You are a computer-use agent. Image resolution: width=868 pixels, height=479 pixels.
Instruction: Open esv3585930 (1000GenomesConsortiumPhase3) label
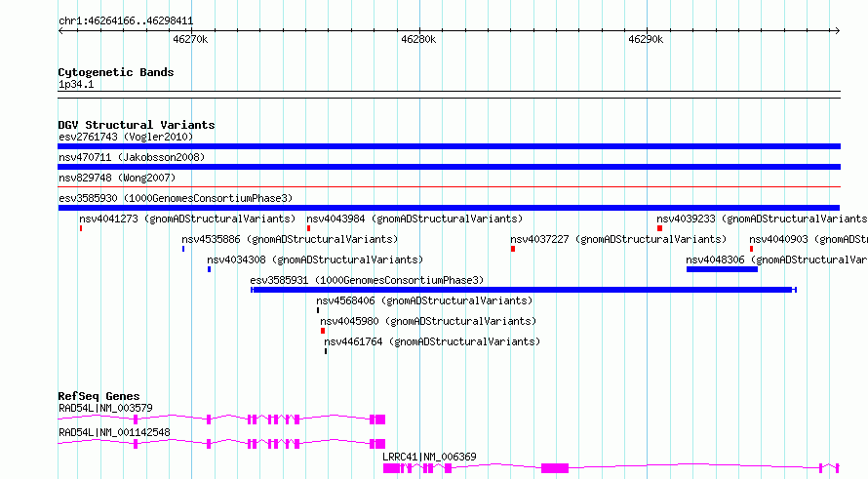coord(176,198)
